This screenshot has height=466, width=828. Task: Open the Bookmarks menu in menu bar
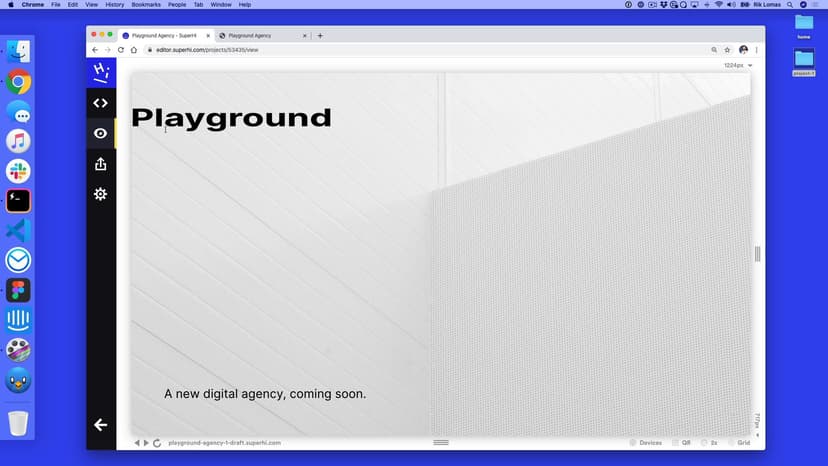145,4
